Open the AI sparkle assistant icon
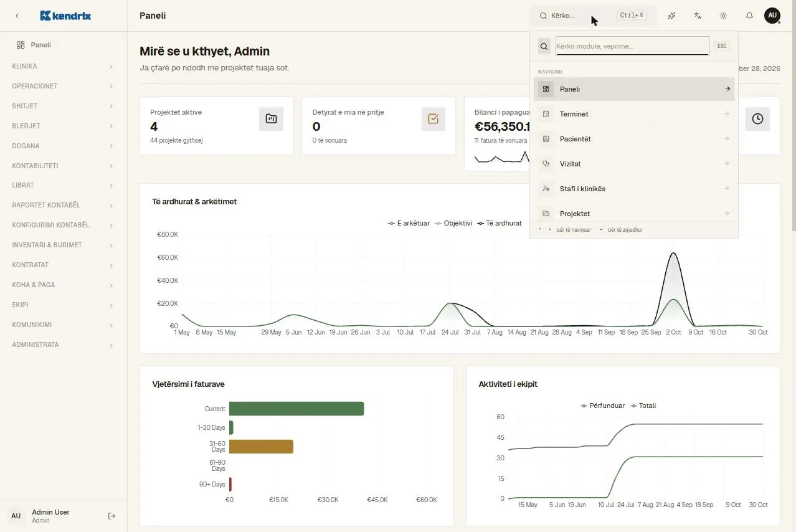 [671, 16]
